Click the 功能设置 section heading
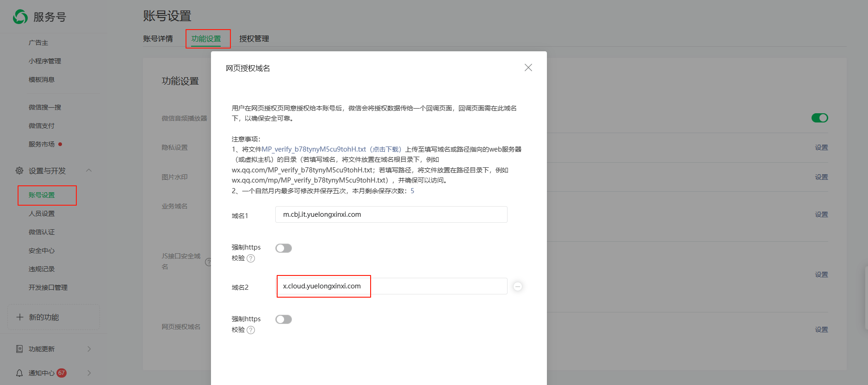This screenshot has height=385, width=868. (x=180, y=81)
